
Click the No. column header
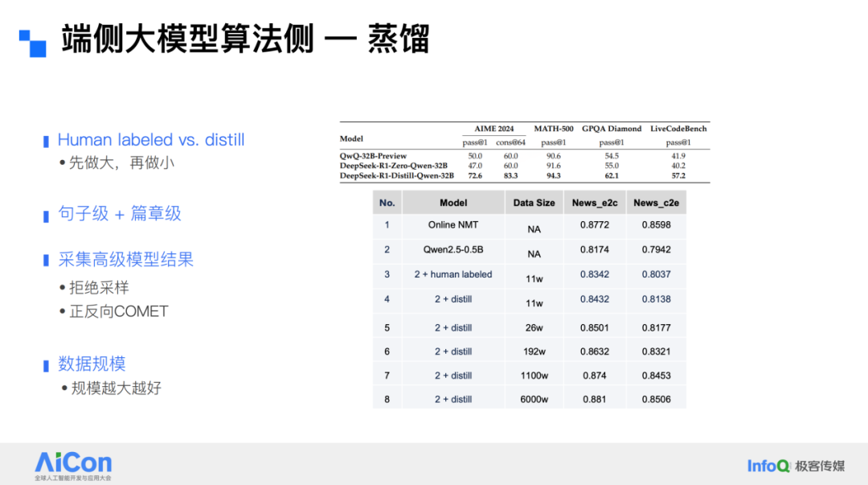pos(387,203)
